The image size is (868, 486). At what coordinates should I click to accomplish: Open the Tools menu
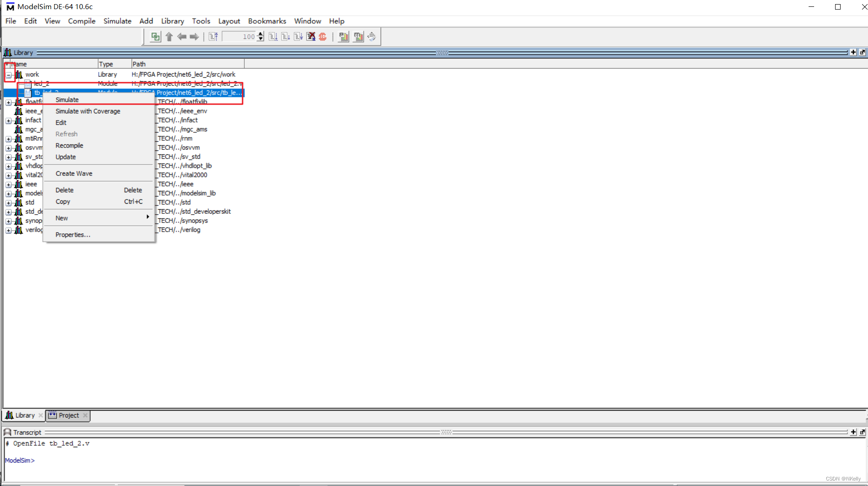pos(201,21)
